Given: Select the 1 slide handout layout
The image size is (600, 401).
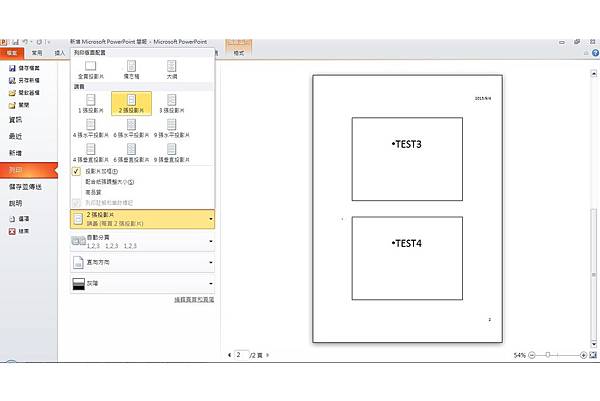Looking at the screenshot, I should coord(91,103).
